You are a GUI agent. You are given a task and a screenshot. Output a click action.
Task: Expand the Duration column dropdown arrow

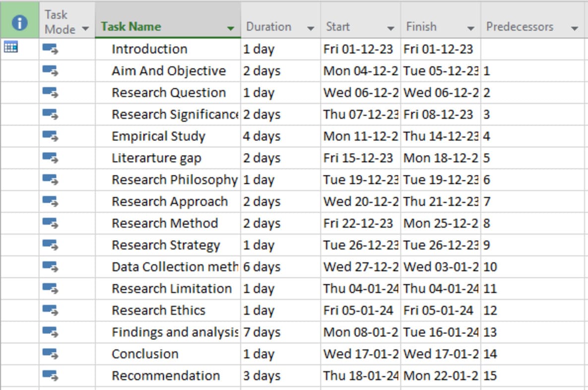311,28
